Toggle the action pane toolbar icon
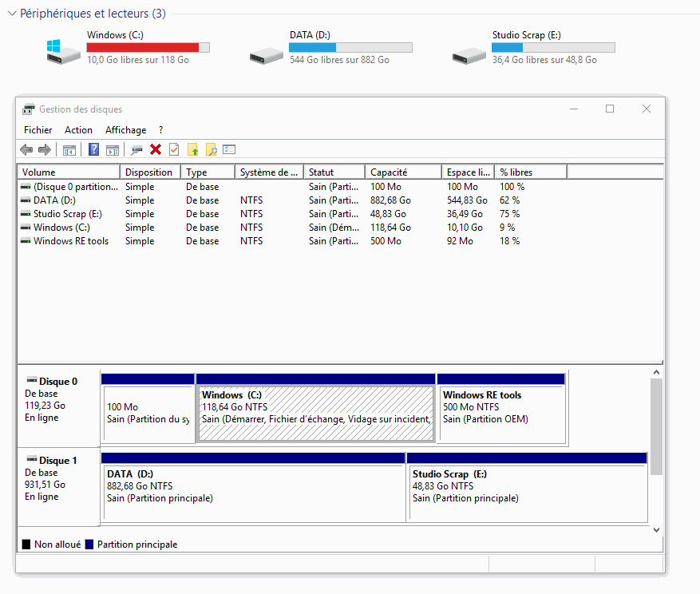The height and width of the screenshot is (594, 700). 113,150
